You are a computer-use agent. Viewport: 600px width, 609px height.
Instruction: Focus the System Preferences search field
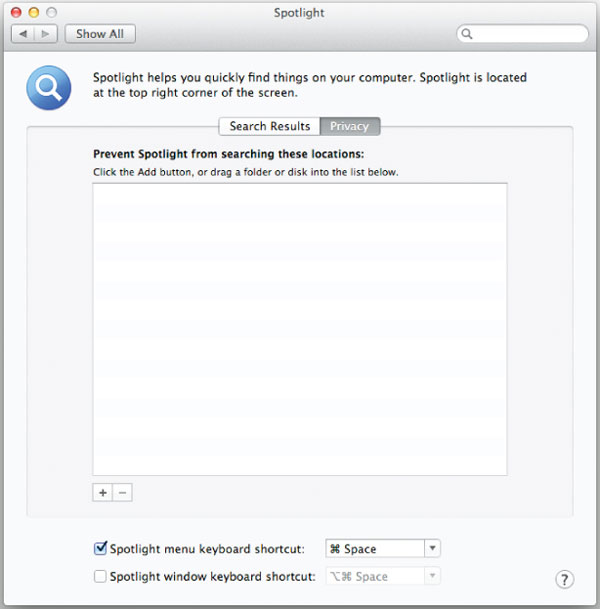[x=522, y=34]
